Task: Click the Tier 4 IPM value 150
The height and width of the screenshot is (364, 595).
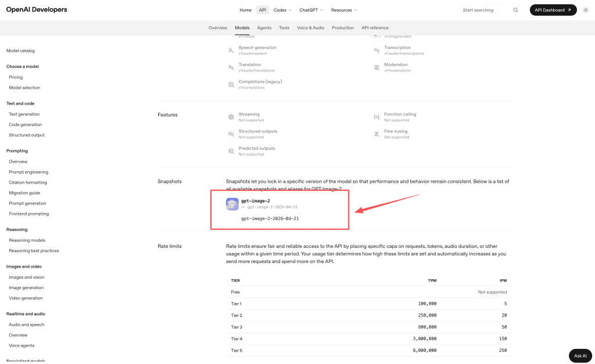Action: point(503,338)
